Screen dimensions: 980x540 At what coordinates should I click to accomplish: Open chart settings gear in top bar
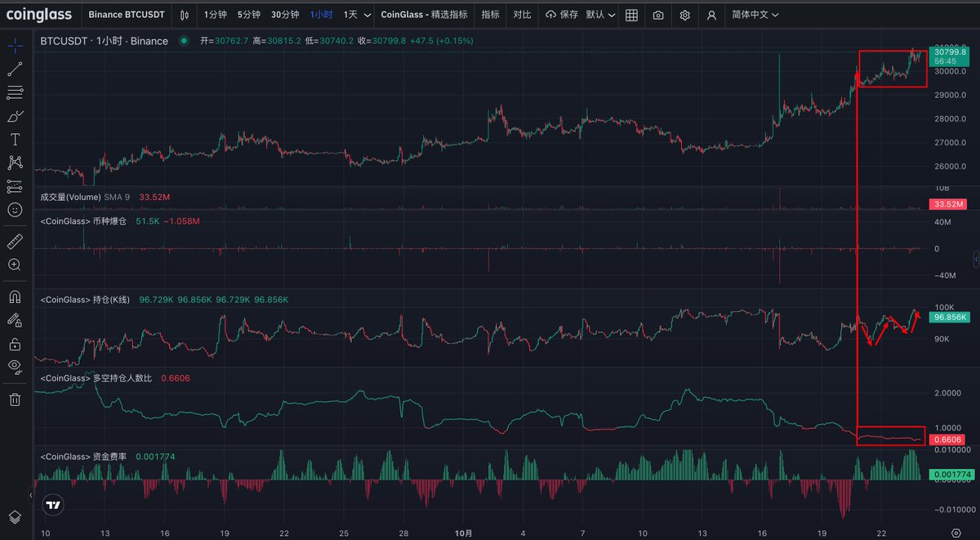(685, 15)
